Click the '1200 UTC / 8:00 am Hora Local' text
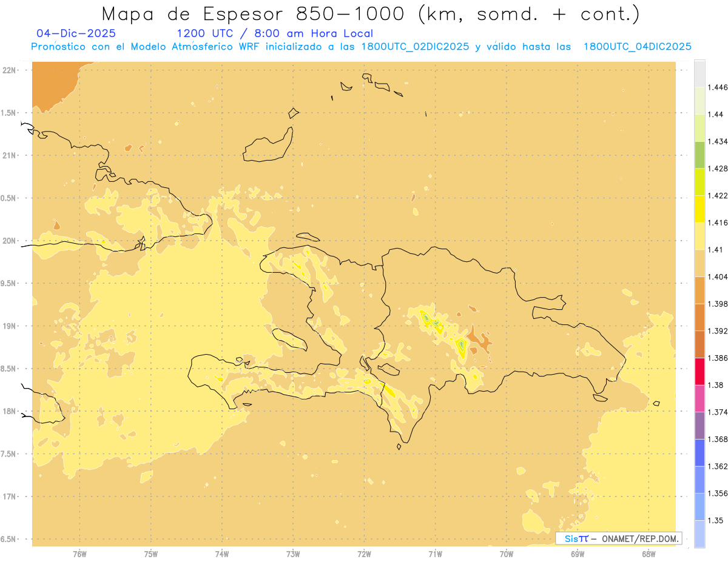This screenshot has width=728, height=562. (275, 33)
